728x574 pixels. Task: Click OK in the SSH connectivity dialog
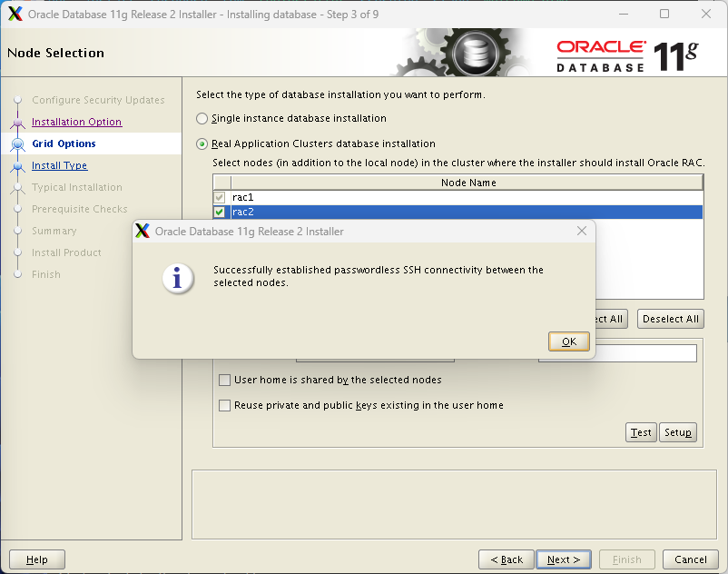[569, 341]
